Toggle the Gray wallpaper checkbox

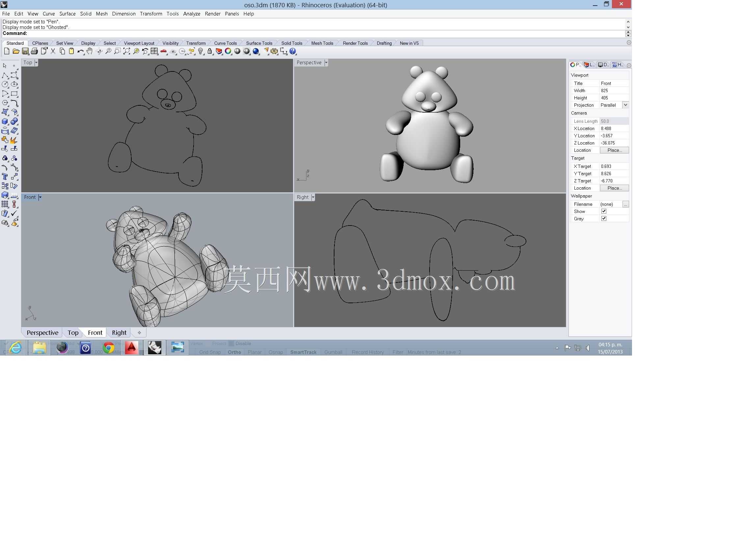tap(604, 219)
